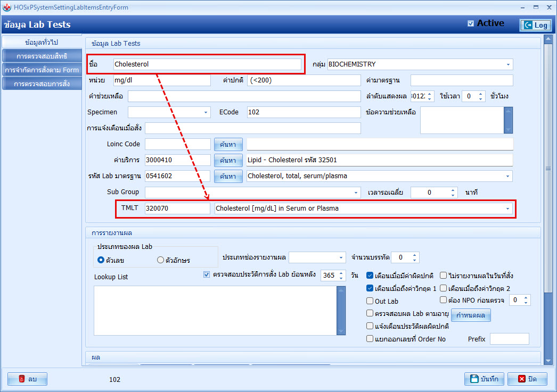Increase the 365 days stepper
Screen dimensions: 557x392
[x=341, y=273]
